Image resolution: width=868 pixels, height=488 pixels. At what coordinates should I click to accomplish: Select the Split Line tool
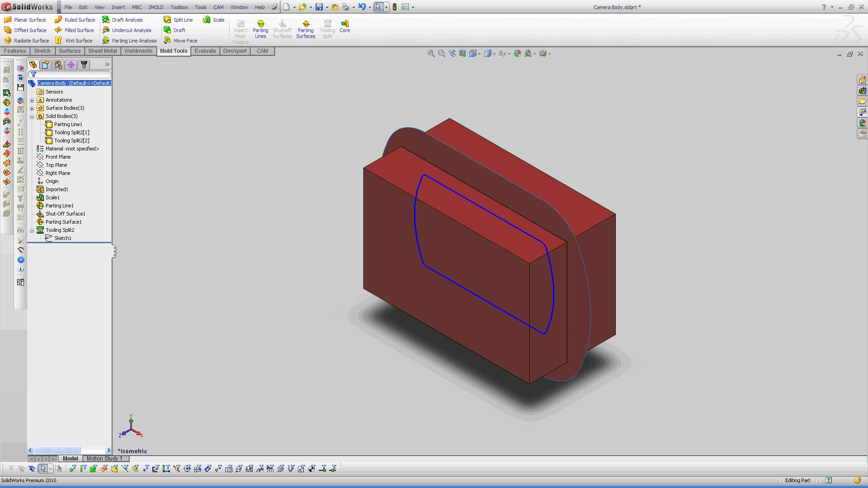pyautogui.click(x=178, y=20)
